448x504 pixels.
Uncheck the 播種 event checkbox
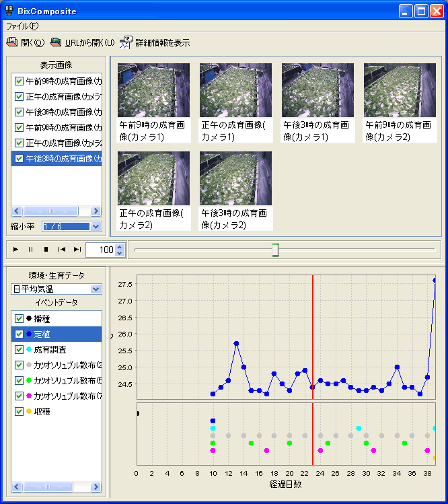point(19,318)
